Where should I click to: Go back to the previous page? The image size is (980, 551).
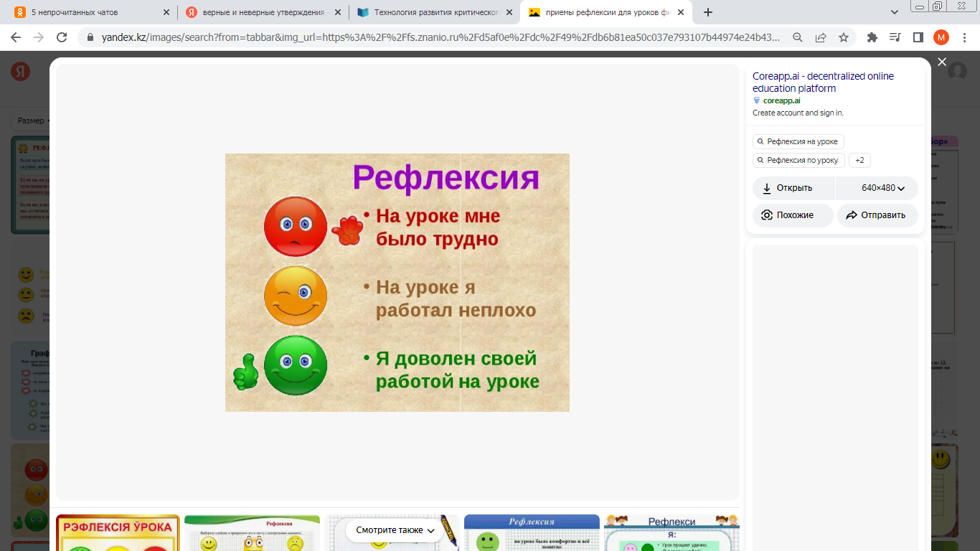point(16,37)
